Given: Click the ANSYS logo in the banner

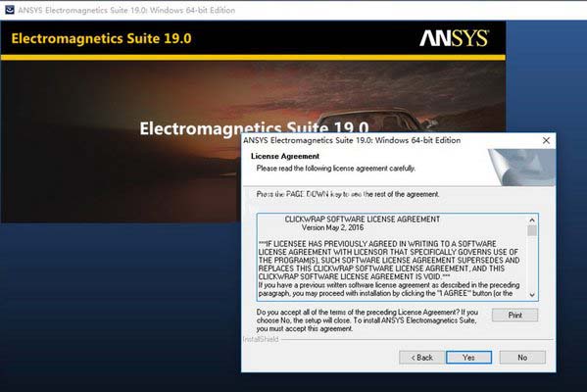Looking at the screenshot, I should (x=454, y=38).
